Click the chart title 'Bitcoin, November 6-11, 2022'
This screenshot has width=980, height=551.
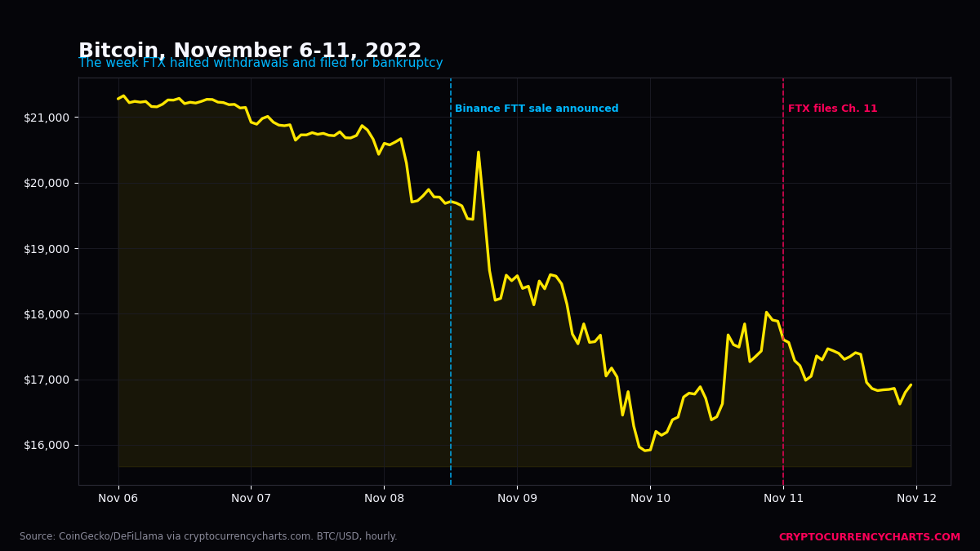(250, 51)
